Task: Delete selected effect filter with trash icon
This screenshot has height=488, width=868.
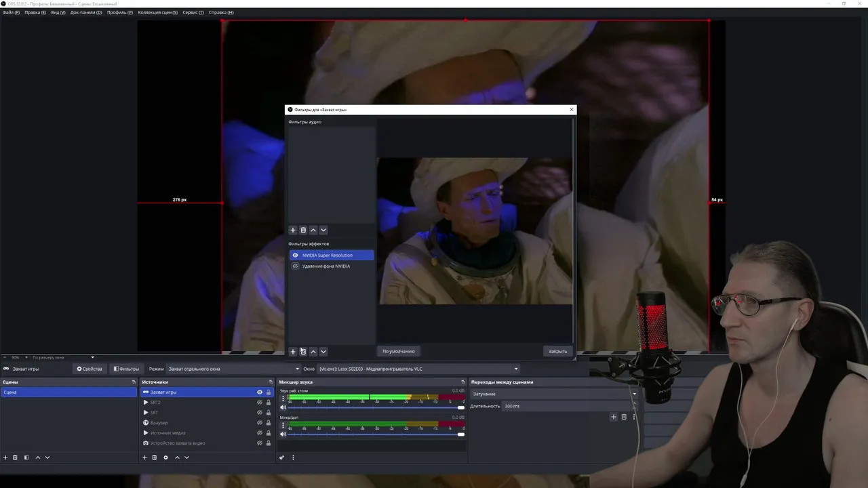Action: tap(303, 351)
